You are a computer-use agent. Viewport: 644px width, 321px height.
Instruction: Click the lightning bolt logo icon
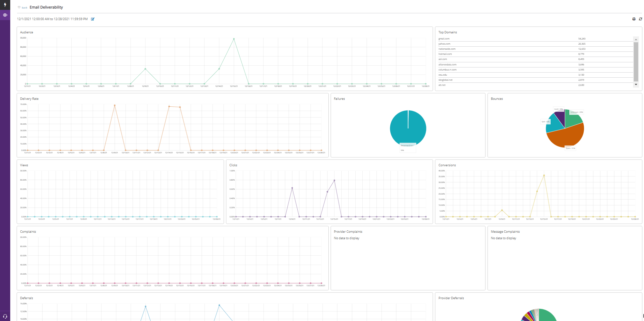tap(5, 5)
